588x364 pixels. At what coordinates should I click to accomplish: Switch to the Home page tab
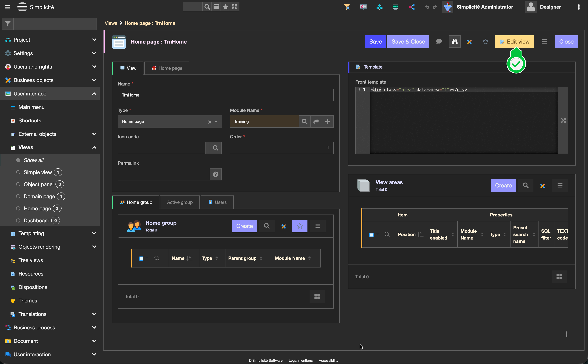(x=167, y=68)
